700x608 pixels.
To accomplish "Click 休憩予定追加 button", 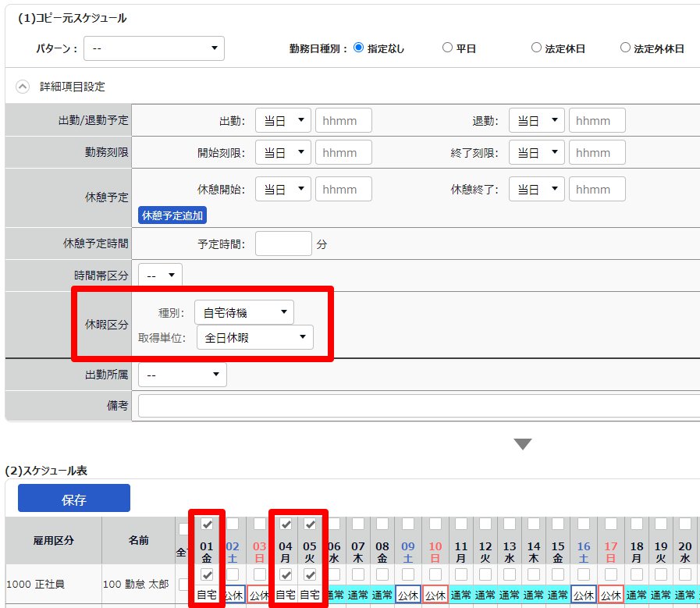I will [x=172, y=215].
